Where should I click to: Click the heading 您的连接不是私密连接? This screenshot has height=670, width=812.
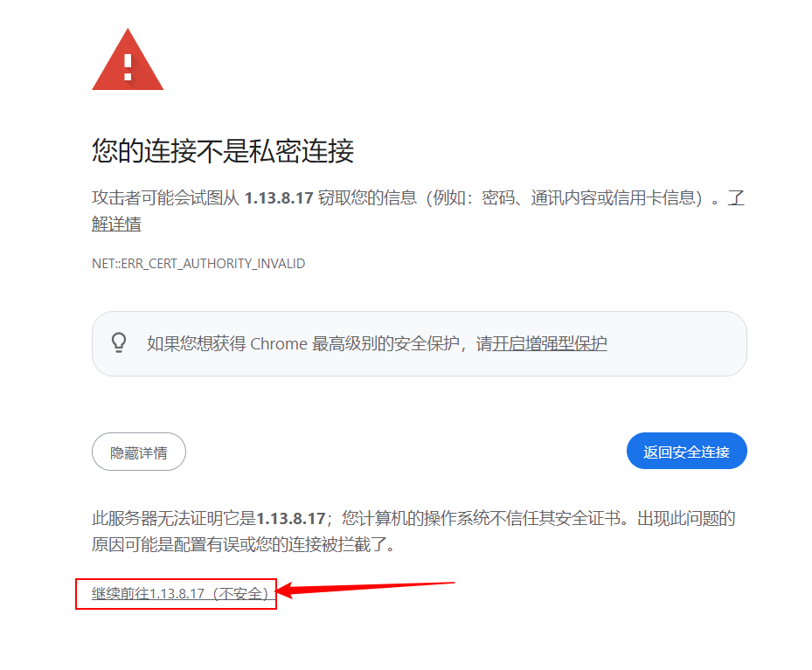[223, 151]
